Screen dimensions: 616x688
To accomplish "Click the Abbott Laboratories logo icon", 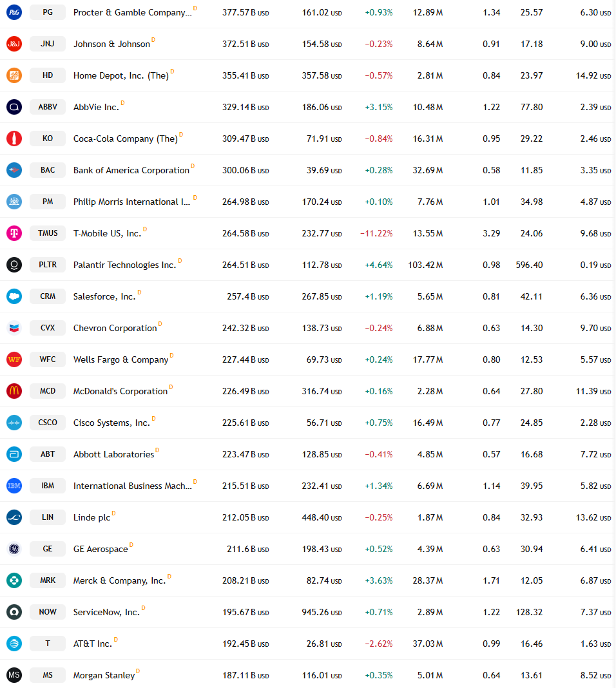I will (14, 454).
